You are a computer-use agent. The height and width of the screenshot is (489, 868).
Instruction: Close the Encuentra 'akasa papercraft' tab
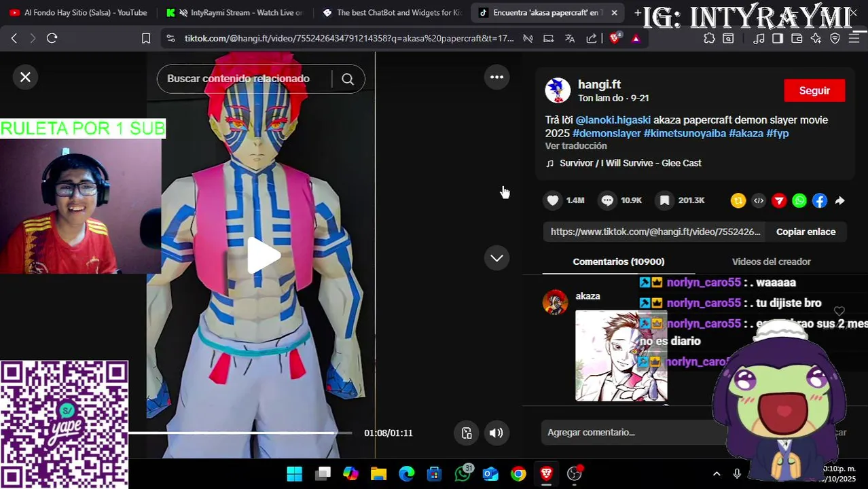(614, 12)
